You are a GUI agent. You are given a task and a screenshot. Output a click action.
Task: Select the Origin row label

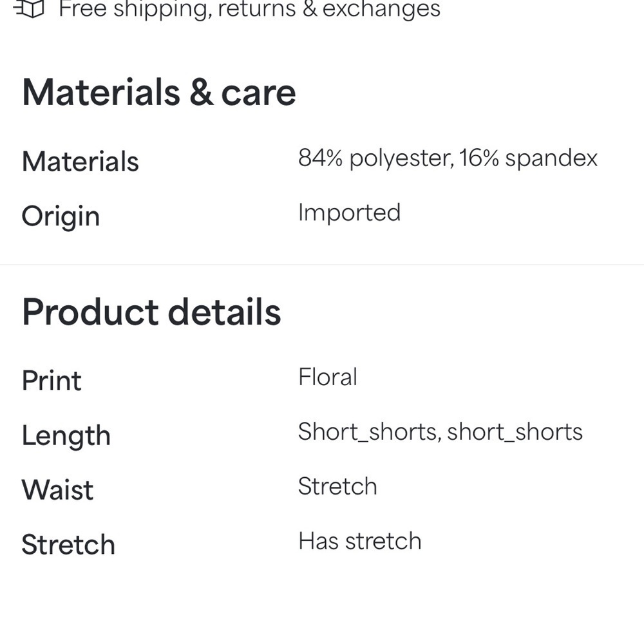point(61,216)
